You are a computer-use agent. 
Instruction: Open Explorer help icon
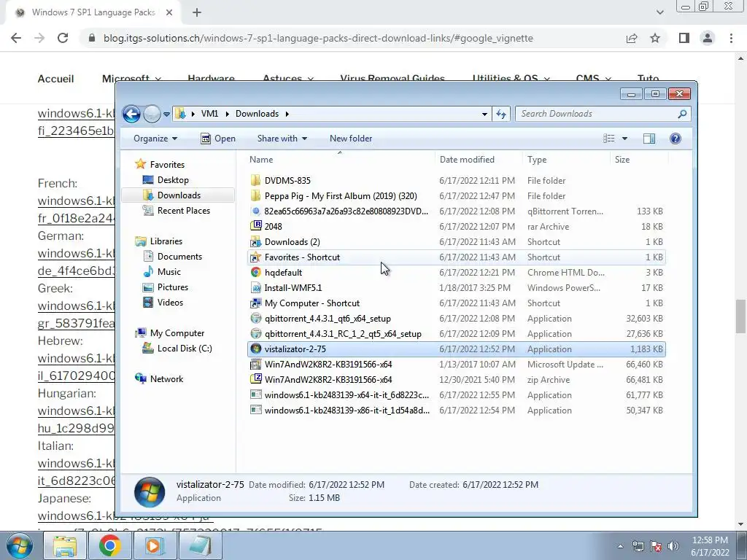pyautogui.click(x=675, y=139)
